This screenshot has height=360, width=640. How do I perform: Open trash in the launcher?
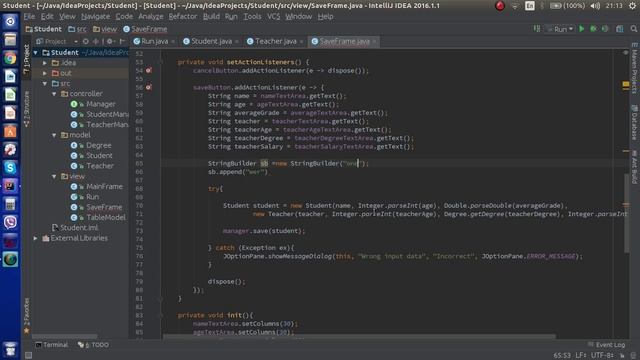coord(10,349)
